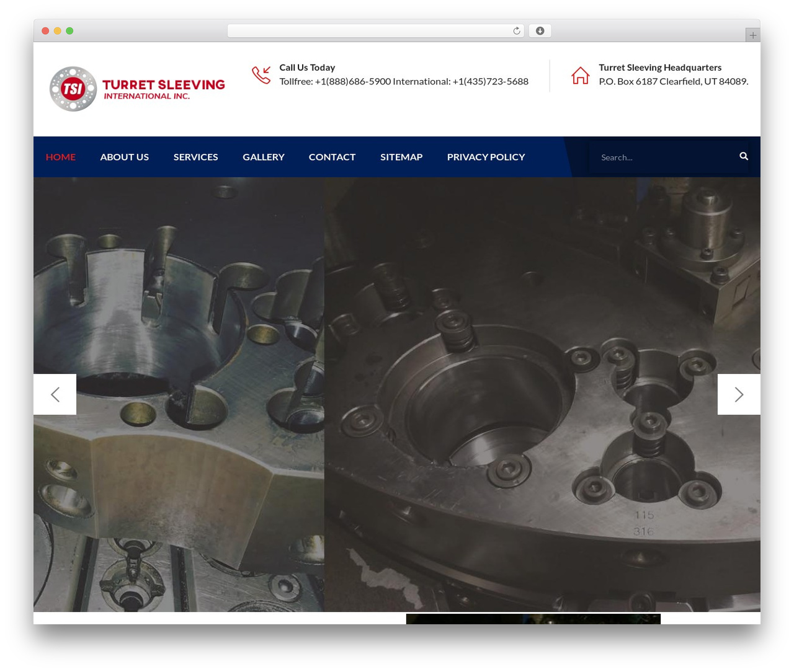Open the Services menu item

tap(196, 157)
